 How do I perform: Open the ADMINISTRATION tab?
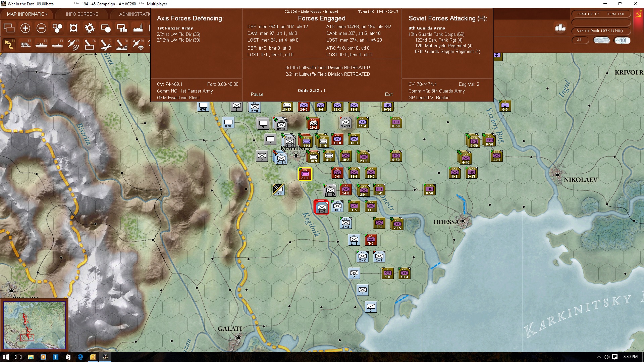coord(134,14)
